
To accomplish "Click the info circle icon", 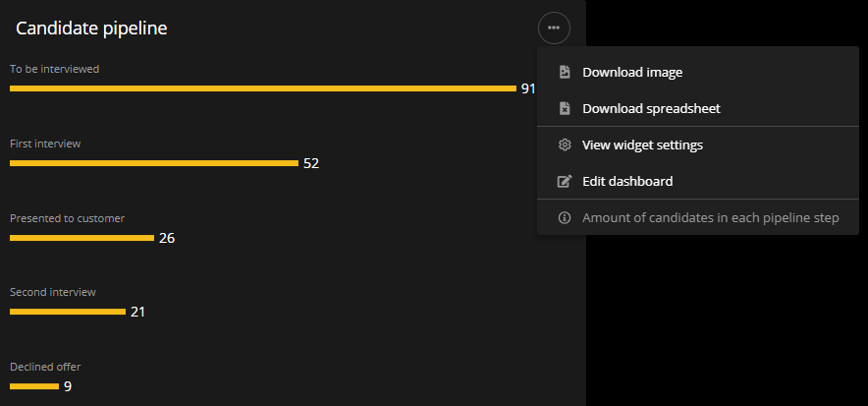I will pos(565,217).
